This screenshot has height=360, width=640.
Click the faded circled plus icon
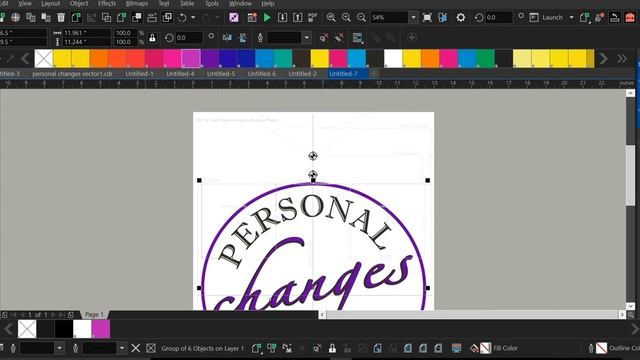pyautogui.click(x=412, y=38)
